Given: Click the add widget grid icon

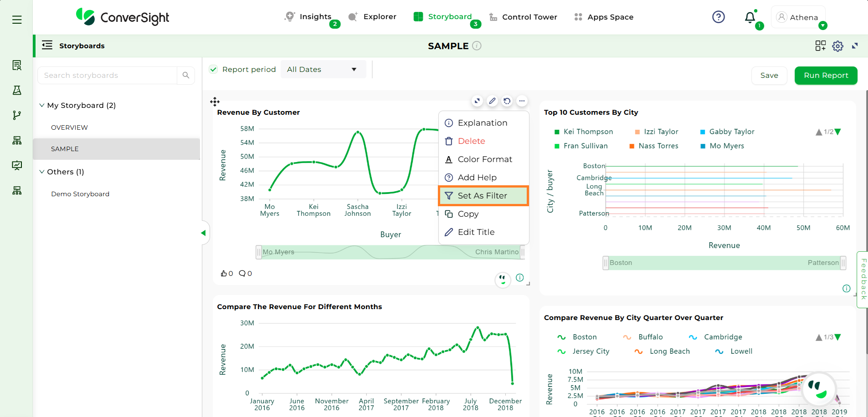Looking at the screenshot, I should (820, 46).
